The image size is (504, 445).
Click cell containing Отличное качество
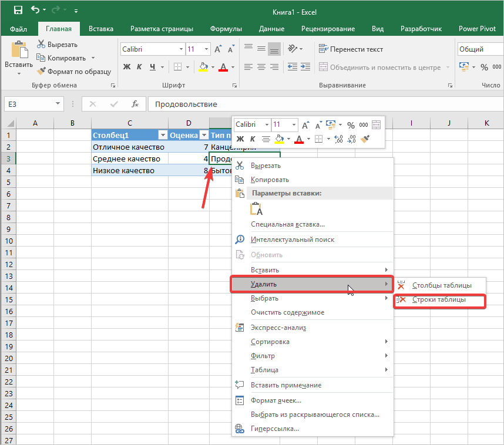pos(129,147)
